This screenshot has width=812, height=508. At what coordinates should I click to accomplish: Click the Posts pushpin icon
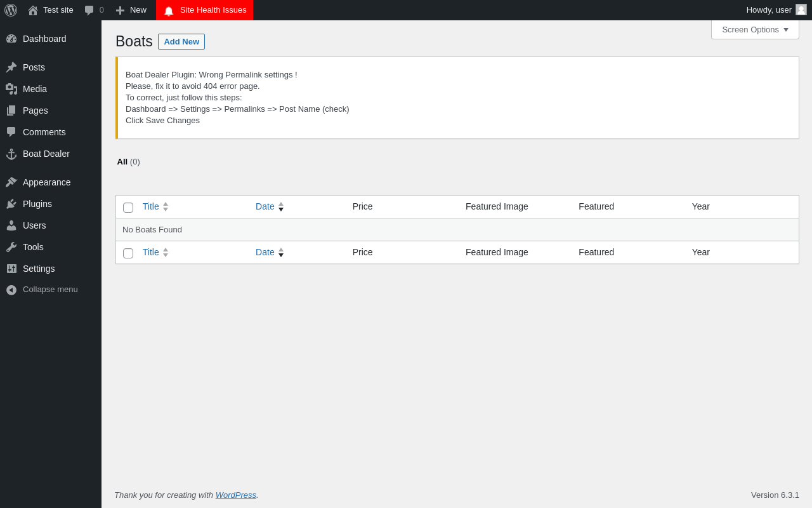[x=11, y=67]
